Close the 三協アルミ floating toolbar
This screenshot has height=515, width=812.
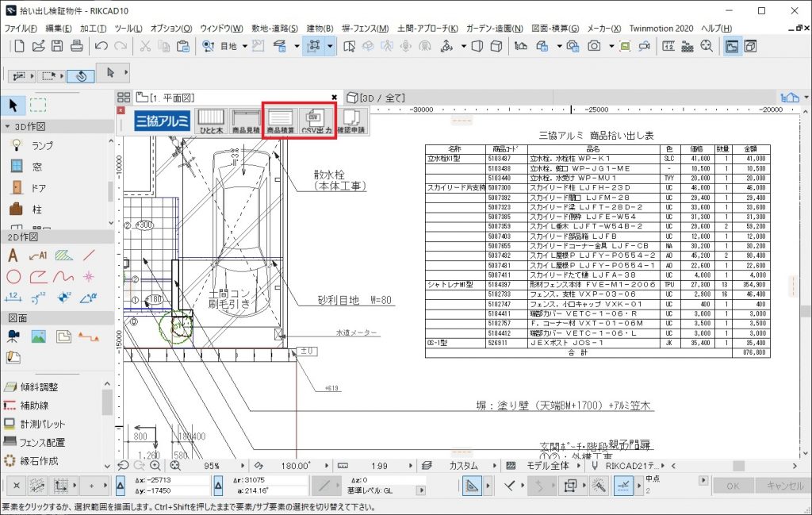point(121,110)
